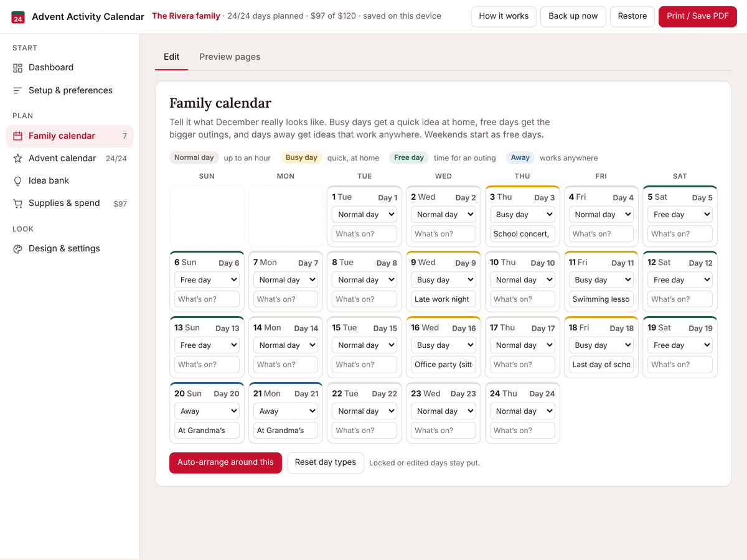747x560 pixels.
Task: Switch to the Preview pages tab
Action: click(x=230, y=57)
